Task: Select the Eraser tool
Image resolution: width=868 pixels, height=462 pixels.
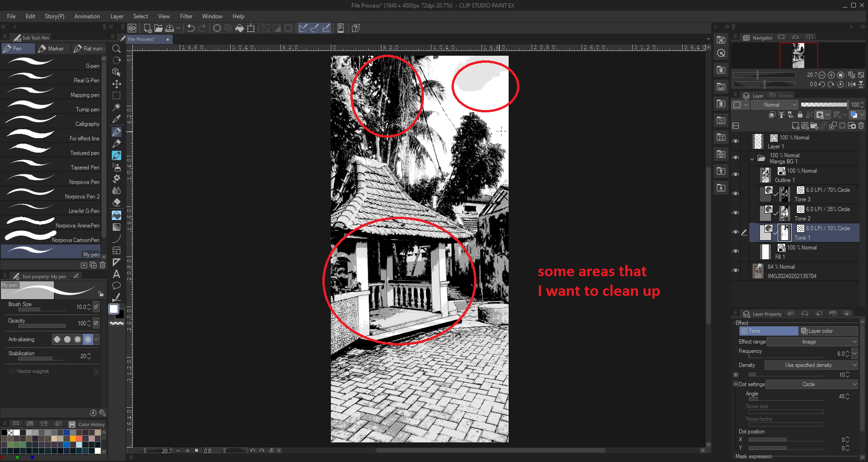Action: 117,202
